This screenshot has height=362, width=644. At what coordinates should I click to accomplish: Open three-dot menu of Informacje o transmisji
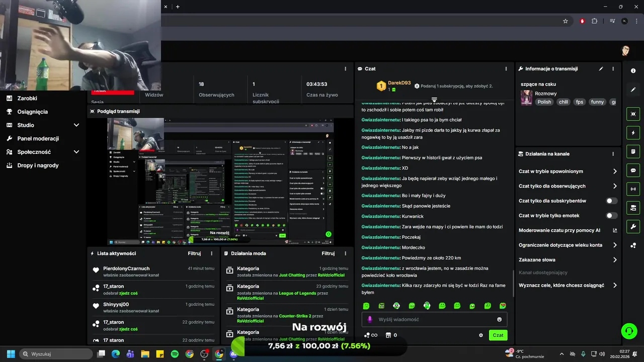tap(613, 69)
